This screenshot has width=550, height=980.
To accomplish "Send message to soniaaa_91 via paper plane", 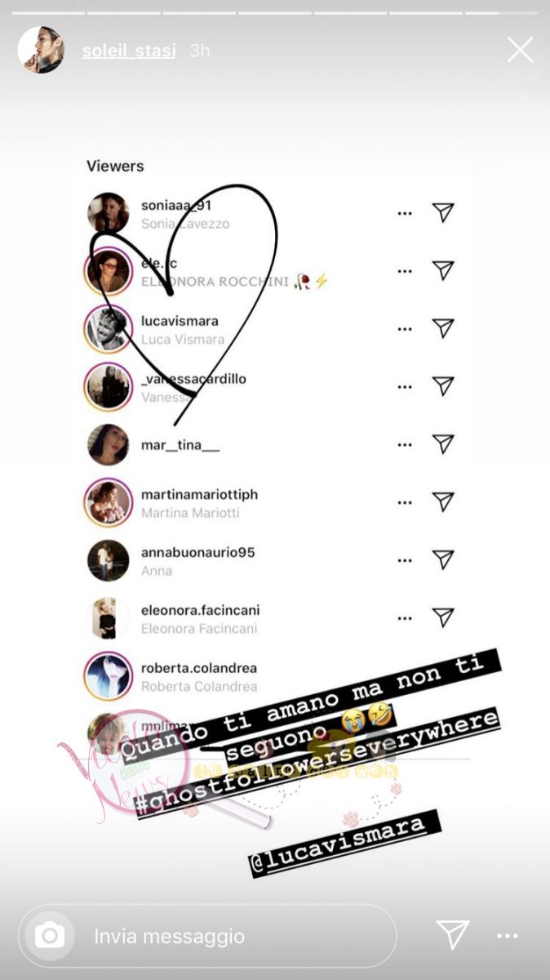I will click(442, 212).
